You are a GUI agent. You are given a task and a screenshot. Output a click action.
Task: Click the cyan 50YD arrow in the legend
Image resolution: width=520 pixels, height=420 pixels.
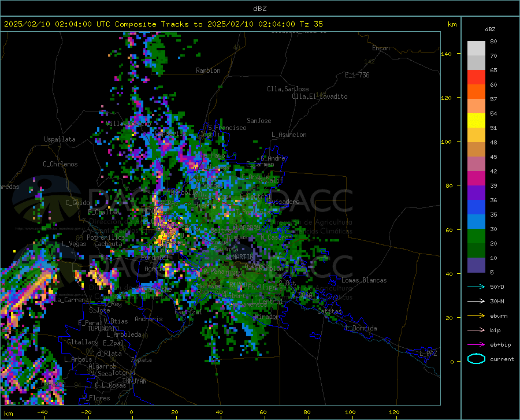(x=476, y=287)
